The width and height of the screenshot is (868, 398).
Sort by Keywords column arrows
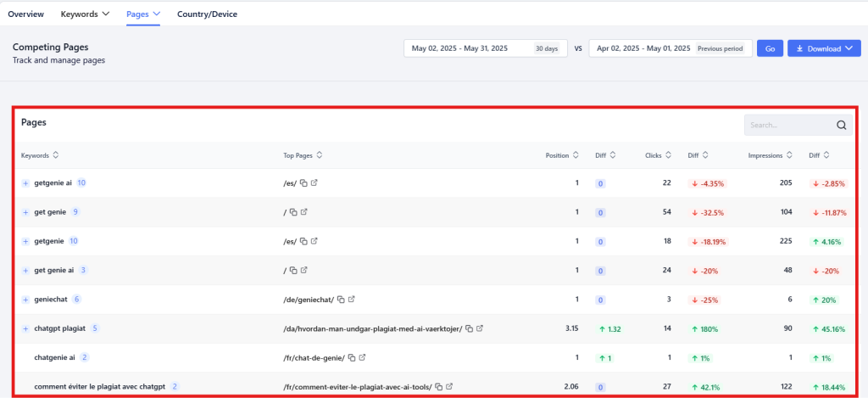(56, 155)
